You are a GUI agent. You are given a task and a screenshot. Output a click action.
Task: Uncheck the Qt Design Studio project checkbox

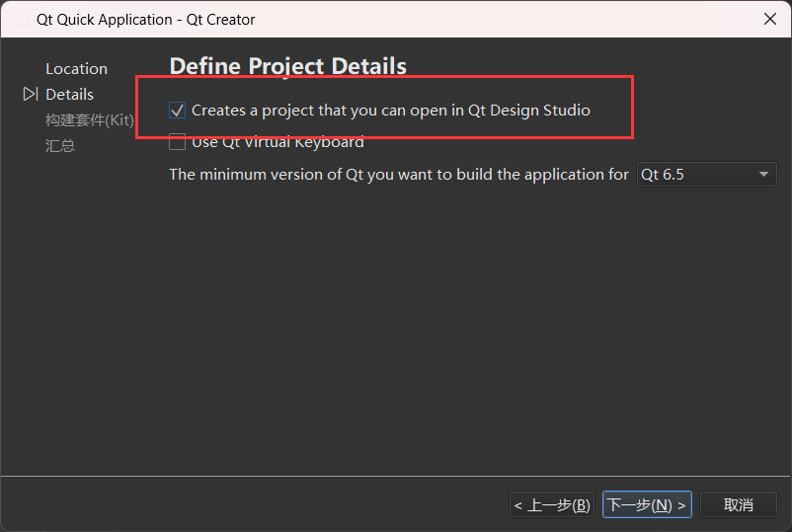tap(178, 110)
